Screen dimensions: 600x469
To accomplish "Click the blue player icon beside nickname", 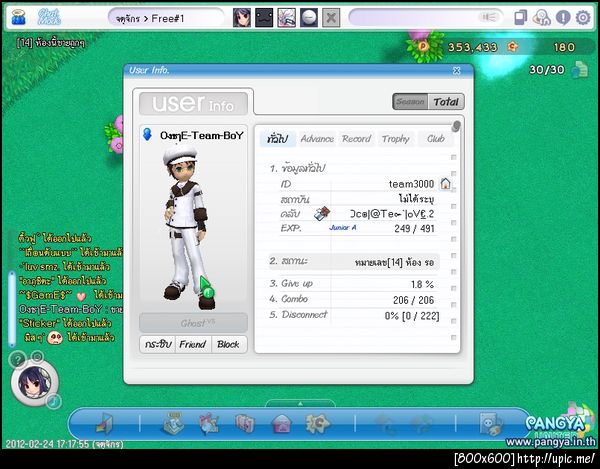I will 147,135.
